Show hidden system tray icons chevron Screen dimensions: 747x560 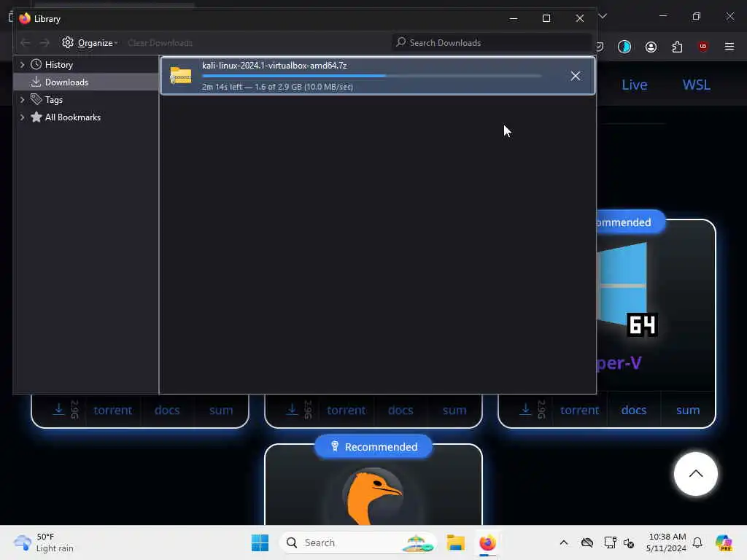(564, 542)
